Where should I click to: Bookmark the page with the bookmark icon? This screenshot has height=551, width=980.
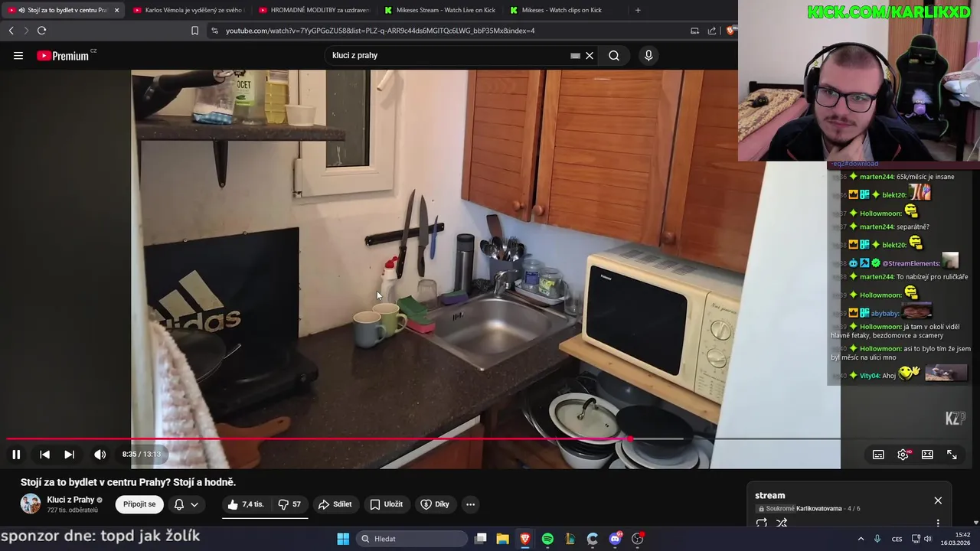coord(194,31)
